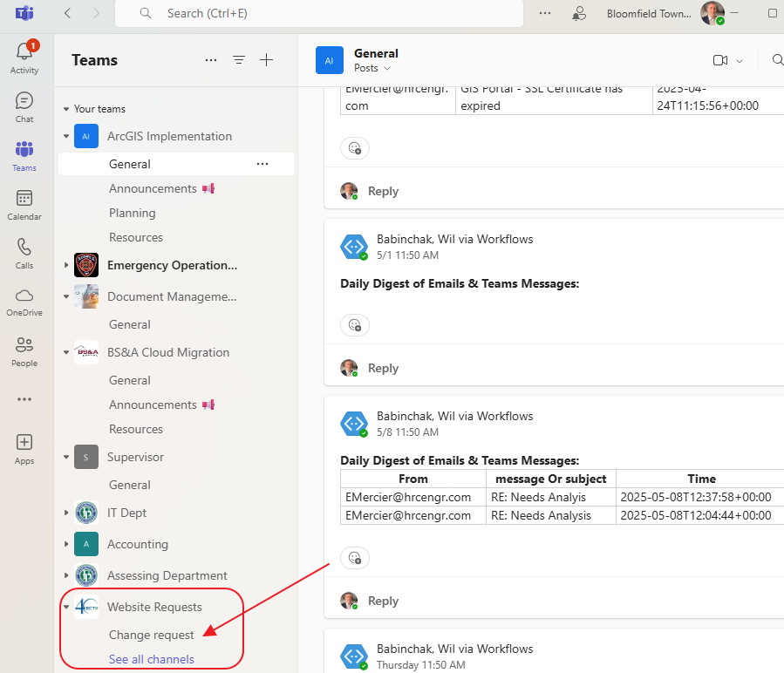Collapse the ArcGIS Implementation team
Screen dimensions: 784x673
(x=66, y=136)
